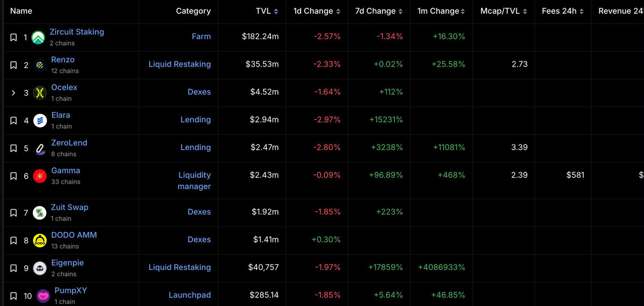Sort table by TVL column
The image size is (644, 306).
267,11
